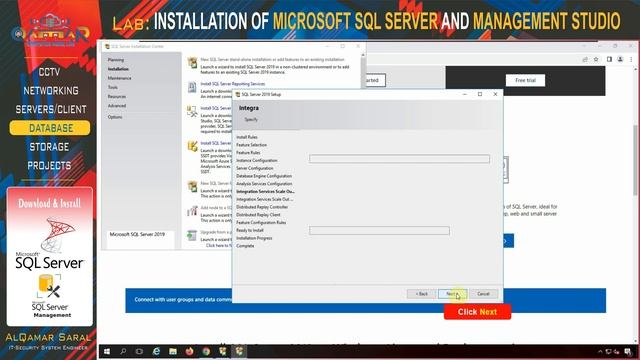This screenshot has height=360, width=640.
Task: Open the browser three-dot menu
Action: click(x=631, y=60)
